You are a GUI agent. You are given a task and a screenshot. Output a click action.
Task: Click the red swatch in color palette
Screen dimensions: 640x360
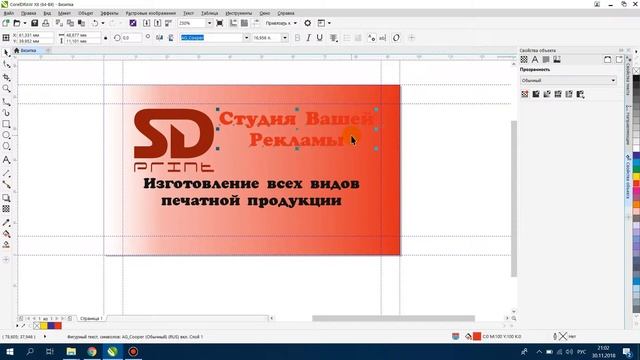636,184
